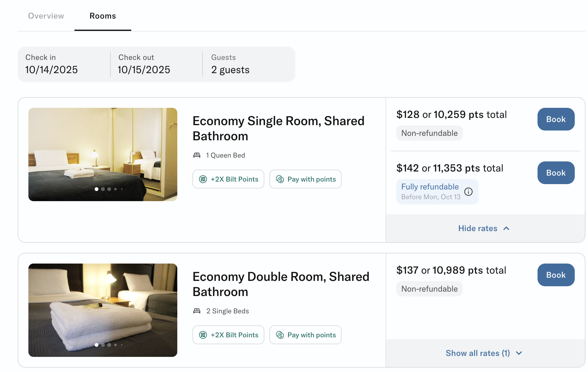Screen dimensions: 588x372
Task: Book the $128 non-refundable single room rate
Action: 556,119
